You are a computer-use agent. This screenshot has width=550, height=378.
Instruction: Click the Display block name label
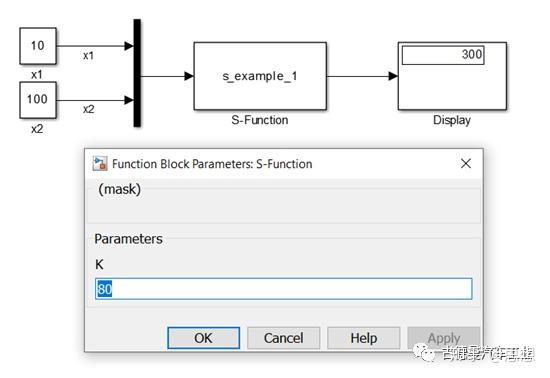(x=452, y=120)
